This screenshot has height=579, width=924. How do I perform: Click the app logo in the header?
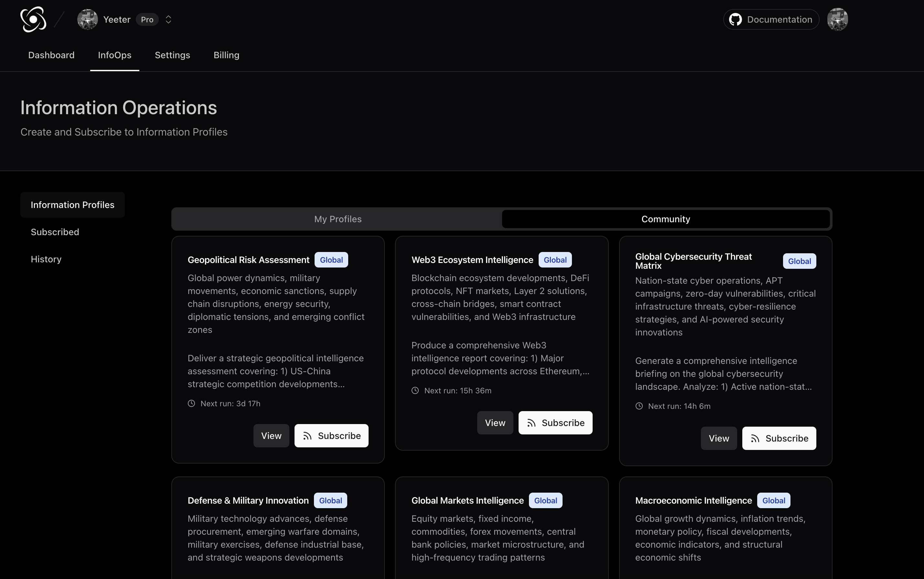pos(33,19)
